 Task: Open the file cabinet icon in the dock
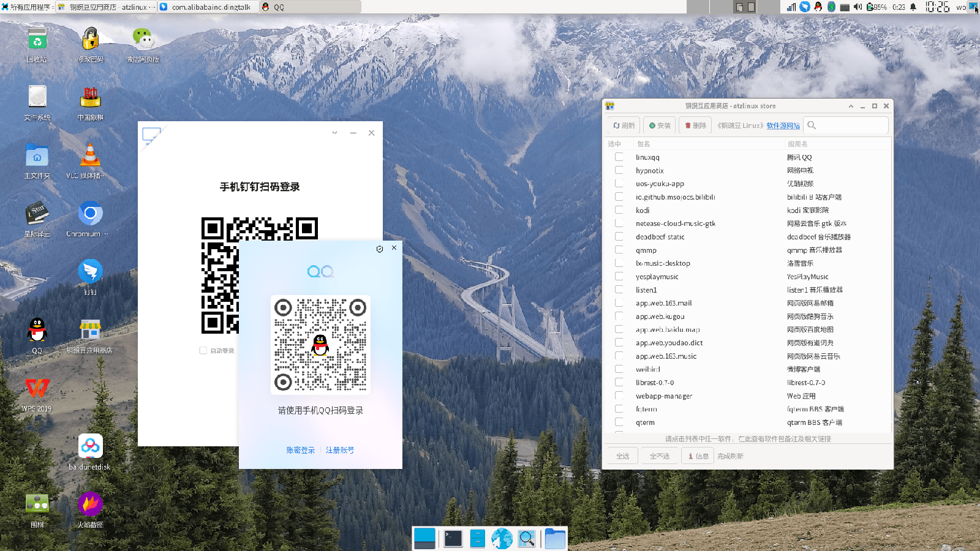[x=477, y=538]
